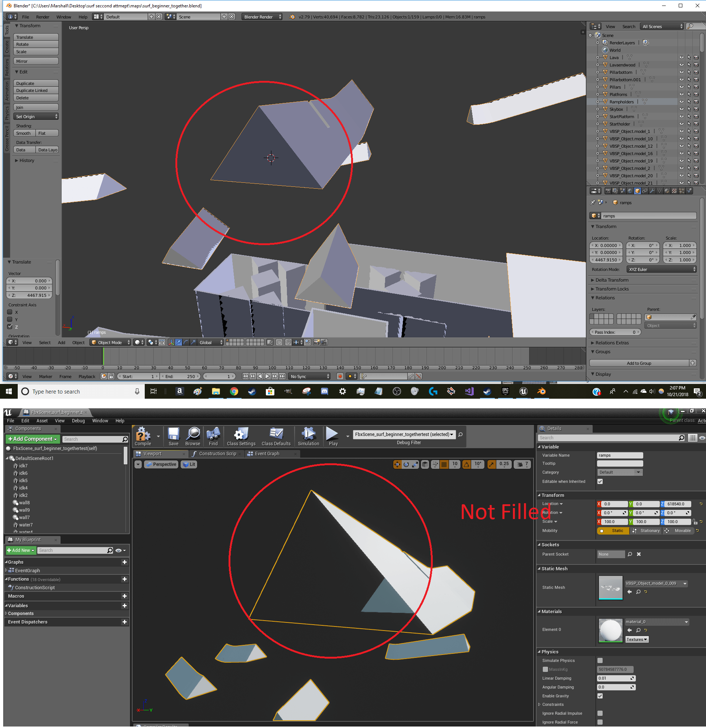Browse to the asset in Unreal

[192, 436]
